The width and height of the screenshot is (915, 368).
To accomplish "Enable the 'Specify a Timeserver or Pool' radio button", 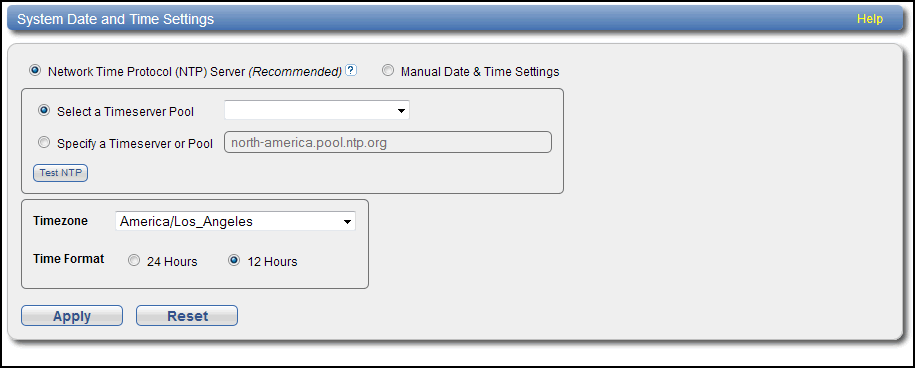I will pyautogui.click(x=44, y=142).
